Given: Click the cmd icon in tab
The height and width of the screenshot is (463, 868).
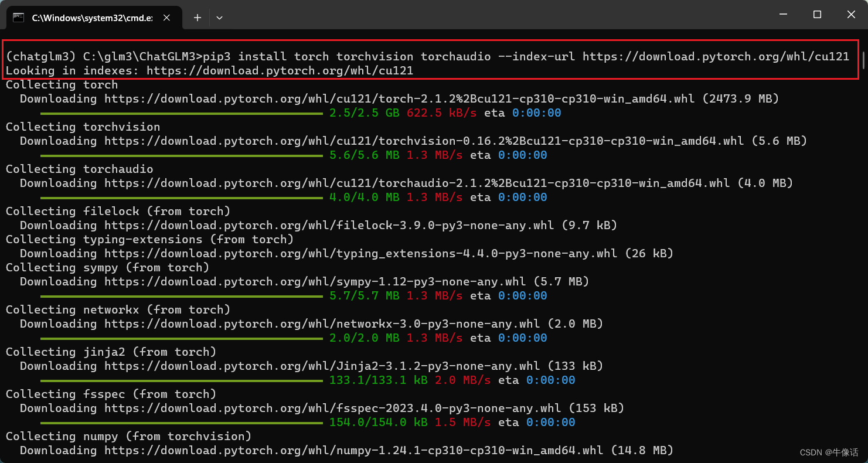Looking at the screenshot, I should click(x=19, y=18).
